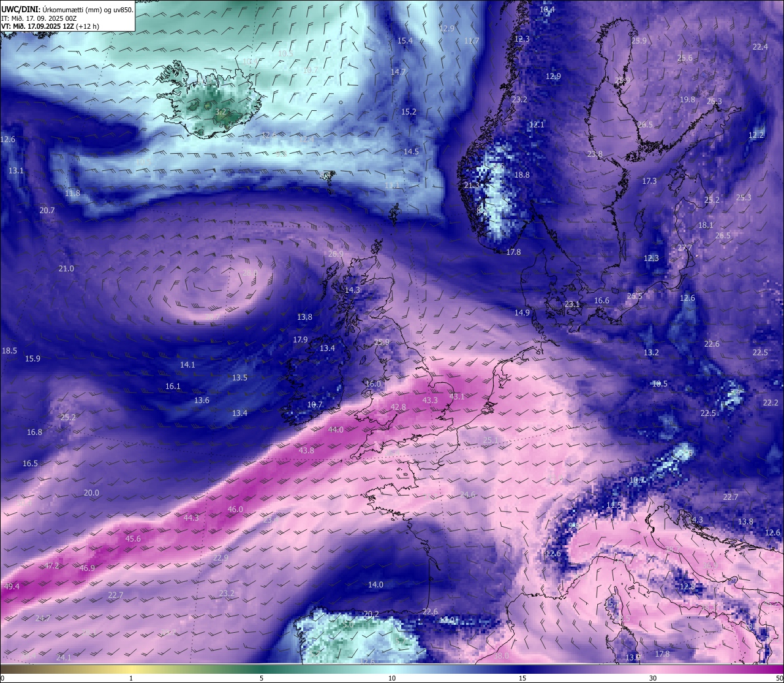The image size is (784, 683).
Task: Click the 17.3 value label
Action: point(649,181)
